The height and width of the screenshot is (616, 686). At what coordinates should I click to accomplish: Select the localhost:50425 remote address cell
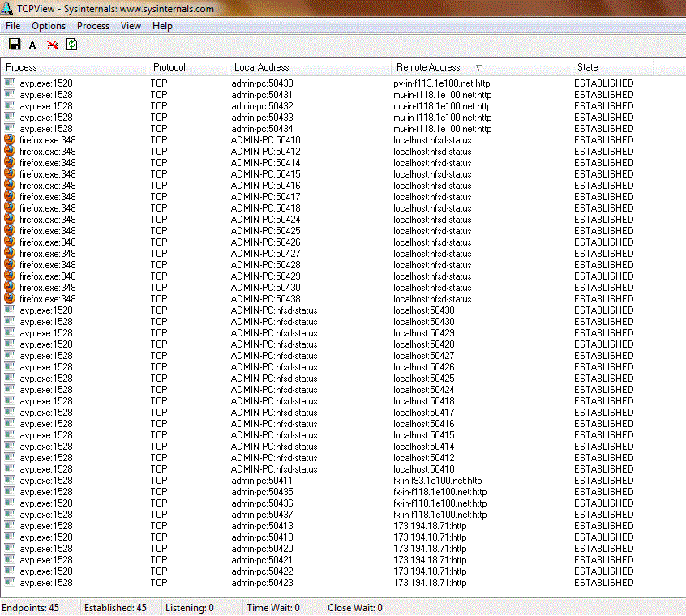[x=423, y=379]
